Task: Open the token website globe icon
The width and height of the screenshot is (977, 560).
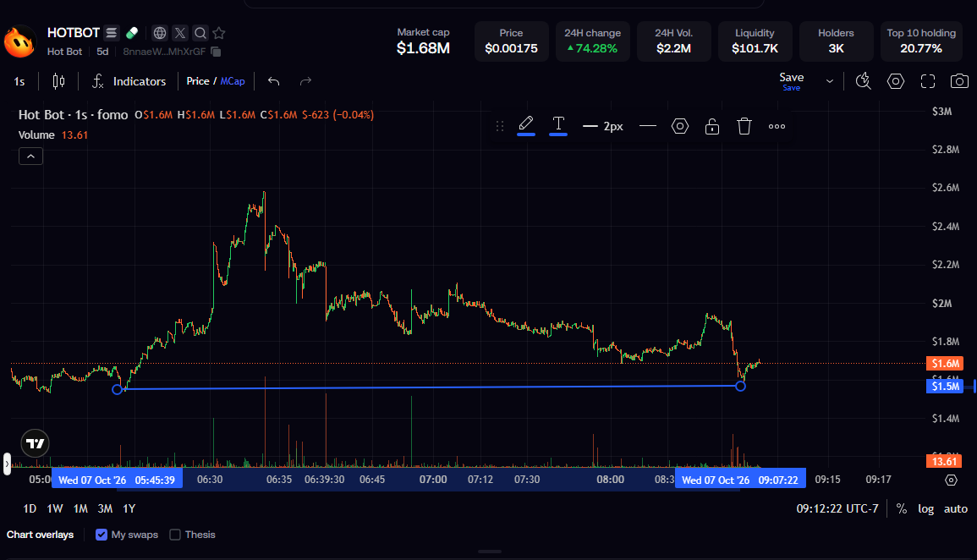Action: pyautogui.click(x=160, y=33)
